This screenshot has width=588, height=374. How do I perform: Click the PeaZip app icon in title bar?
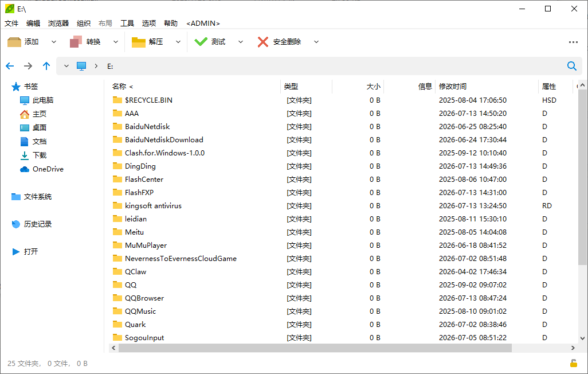(x=9, y=8)
